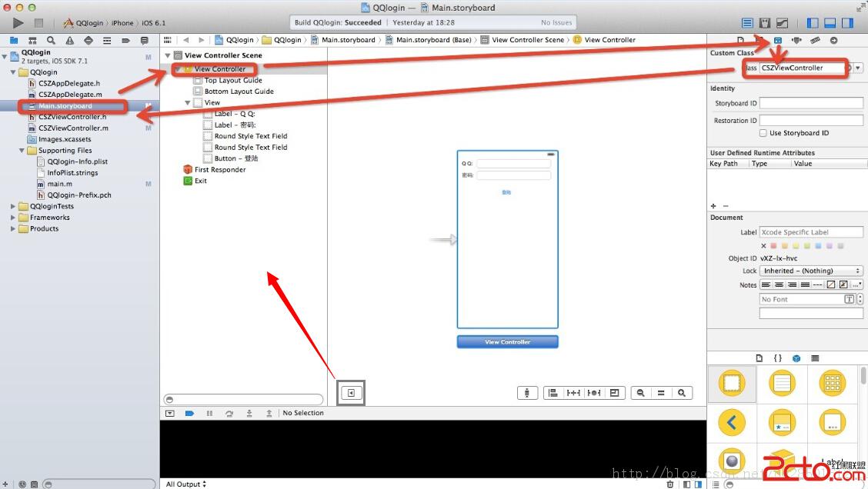Click Main.storyboard (Base) in jump bar

click(429, 40)
